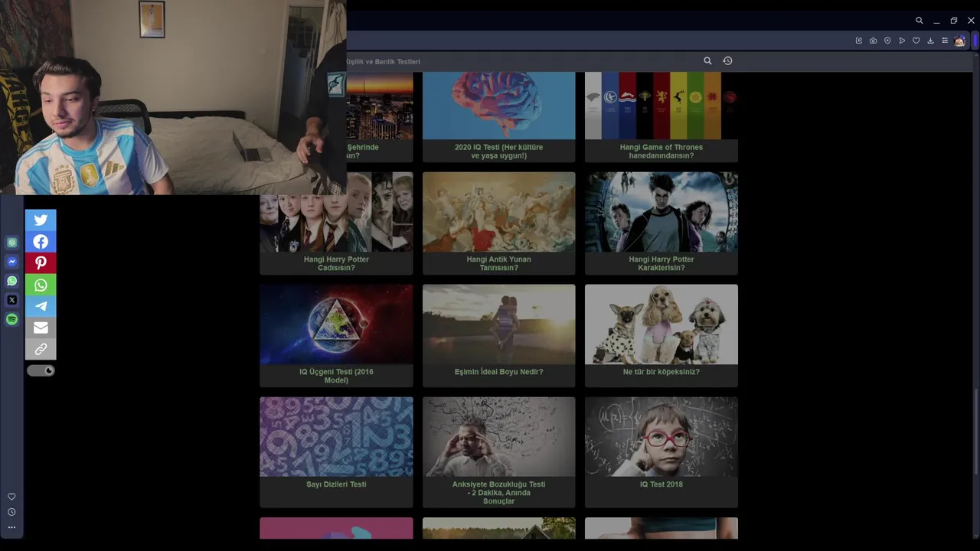Click the site search magnifier icon

707,60
